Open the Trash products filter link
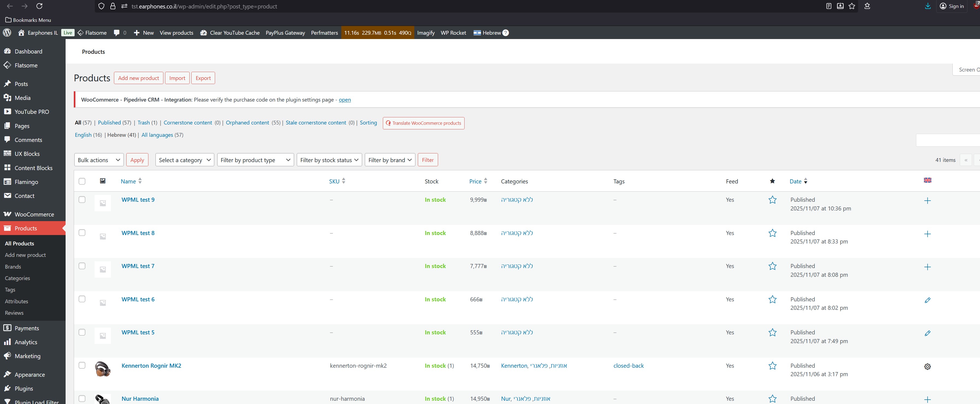 pyautogui.click(x=143, y=123)
